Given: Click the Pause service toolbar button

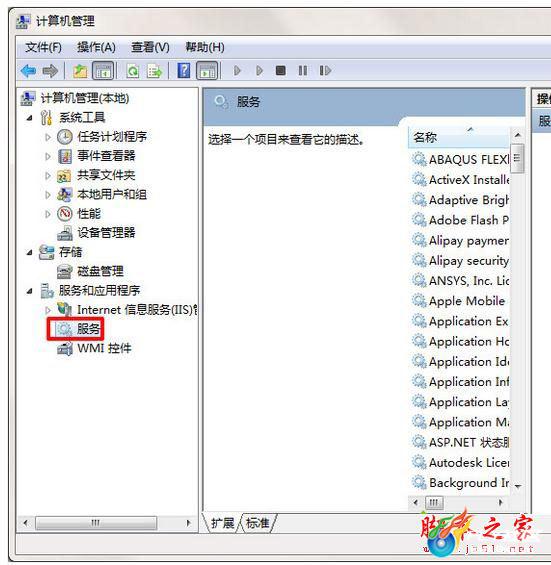Looking at the screenshot, I should click(303, 70).
